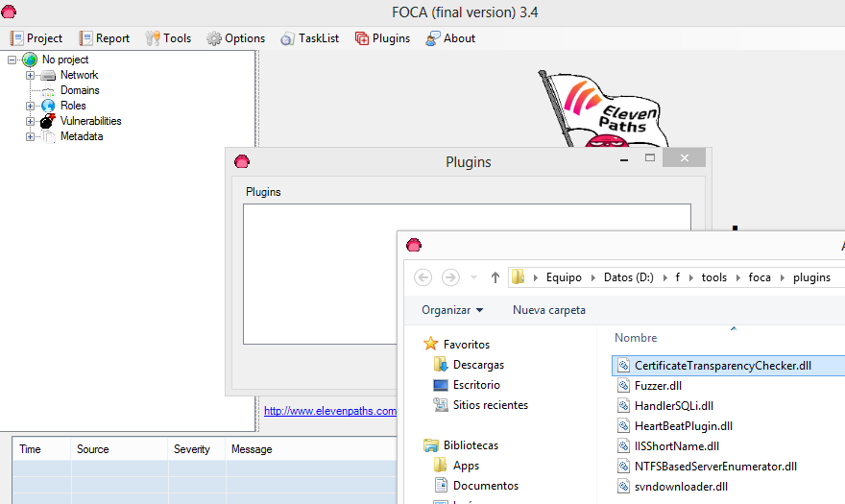The width and height of the screenshot is (845, 504).
Task: Click Nueva carpeta button
Action: [x=549, y=310]
